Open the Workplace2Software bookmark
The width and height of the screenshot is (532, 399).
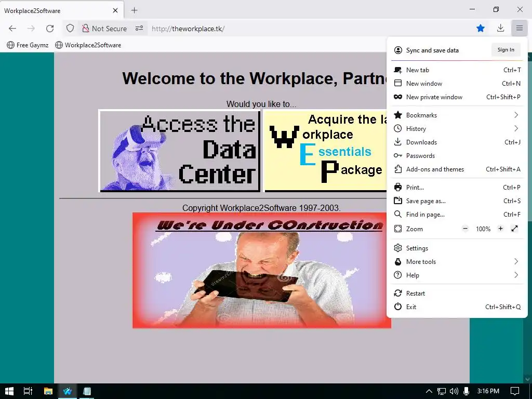pyautogui.click(x=88, y=45)
